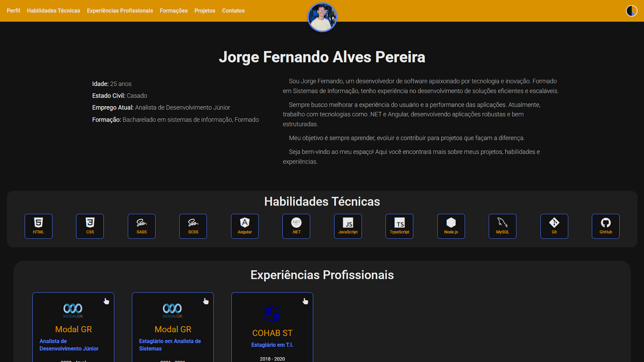Image resolution: width=644 pixels, height=362 pixels.
Task: Click the Habilidades Técnicas section heading
Action: pos(322,202)
